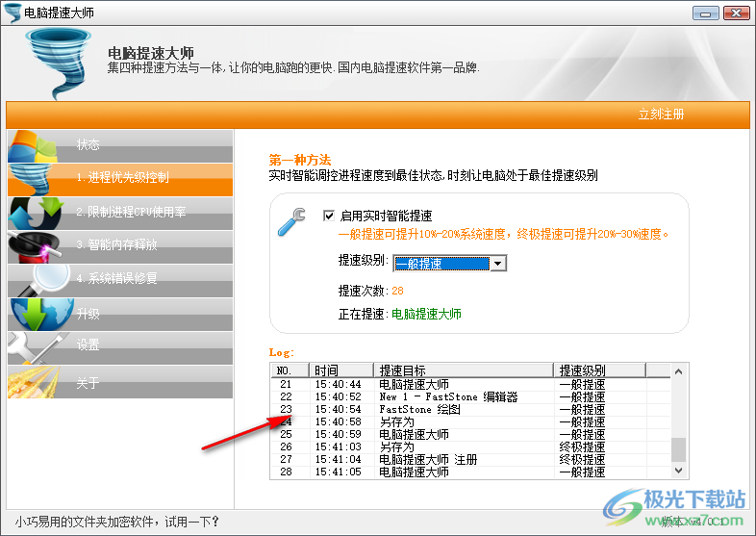Open the 提速级别 dropdown arrow
This screenshot has height=536, width=756.
(x=498, y=264)
